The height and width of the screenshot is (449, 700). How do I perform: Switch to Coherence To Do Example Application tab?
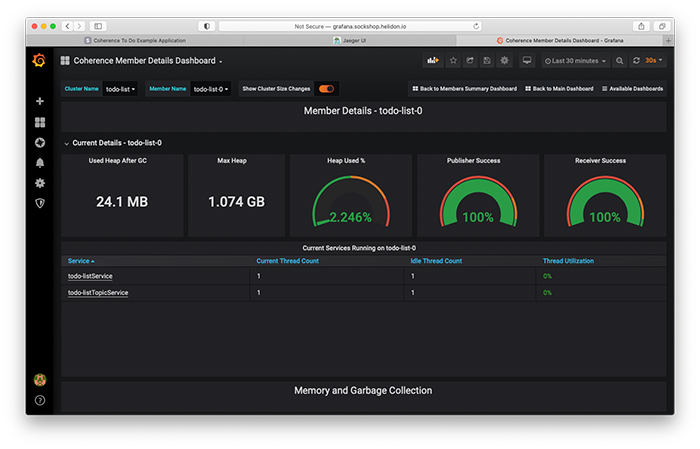[x=135, y=41]
